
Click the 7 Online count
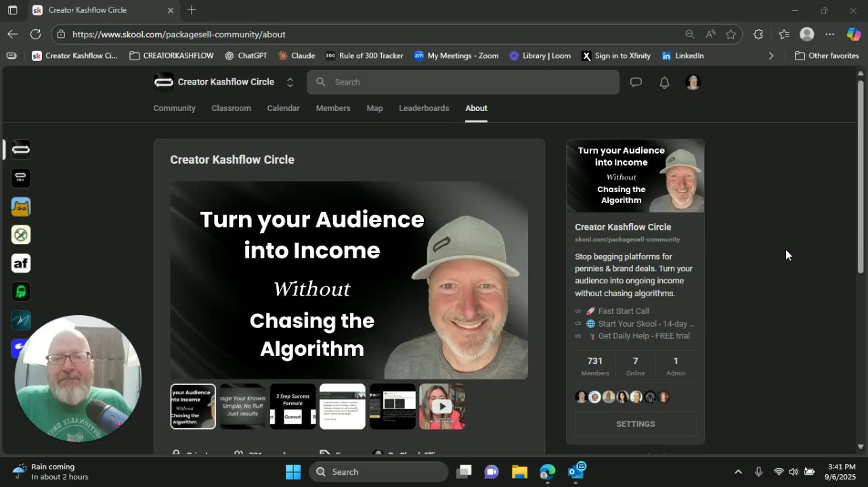tap(635, 366)
